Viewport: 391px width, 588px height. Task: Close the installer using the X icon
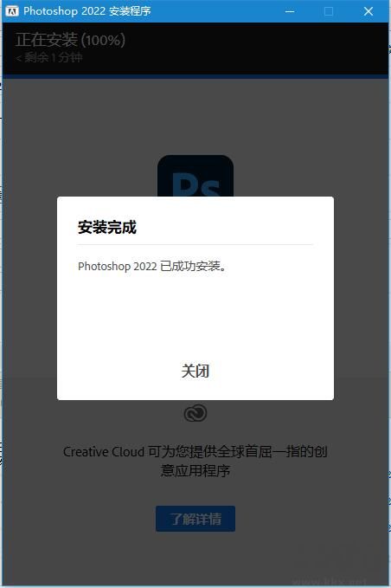pos(369,11)
